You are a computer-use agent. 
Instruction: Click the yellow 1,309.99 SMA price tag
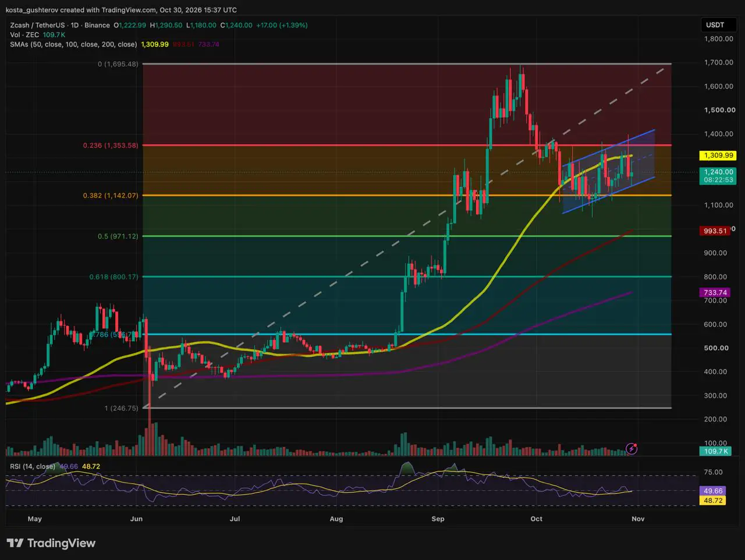[x=717, y=156]
